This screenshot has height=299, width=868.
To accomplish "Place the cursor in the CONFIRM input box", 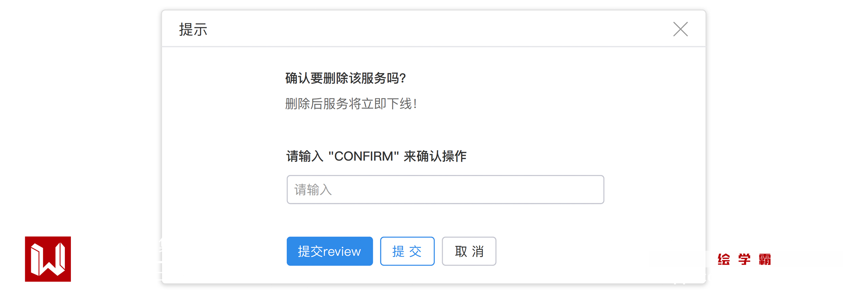I will tap(445, 190).
